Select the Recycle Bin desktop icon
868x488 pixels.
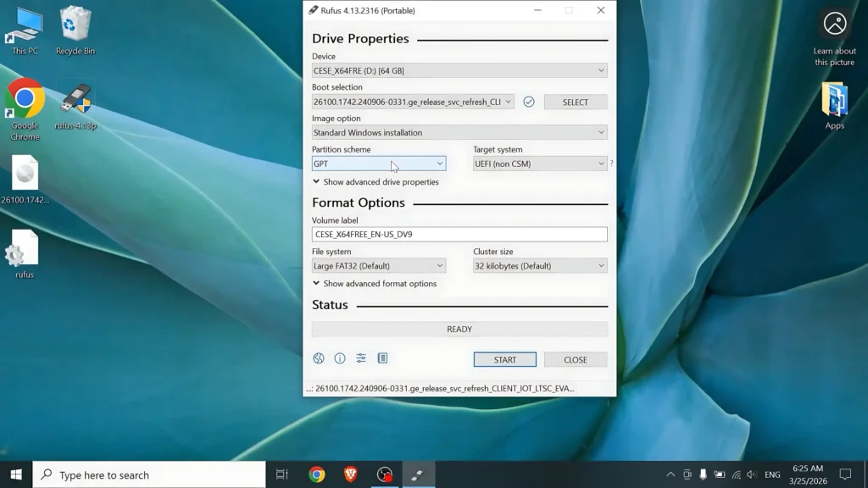click(x=75, y=31)
